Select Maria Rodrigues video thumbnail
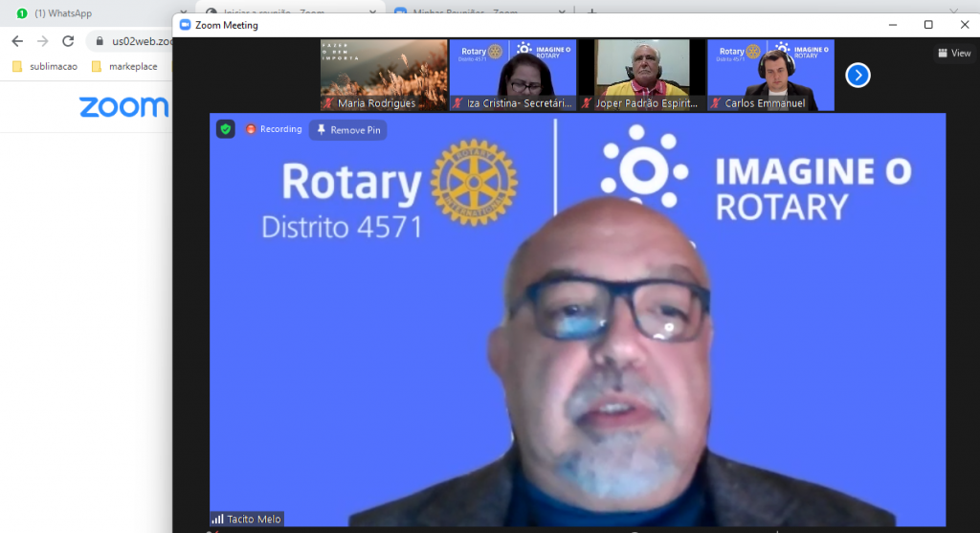 (383, 75)
